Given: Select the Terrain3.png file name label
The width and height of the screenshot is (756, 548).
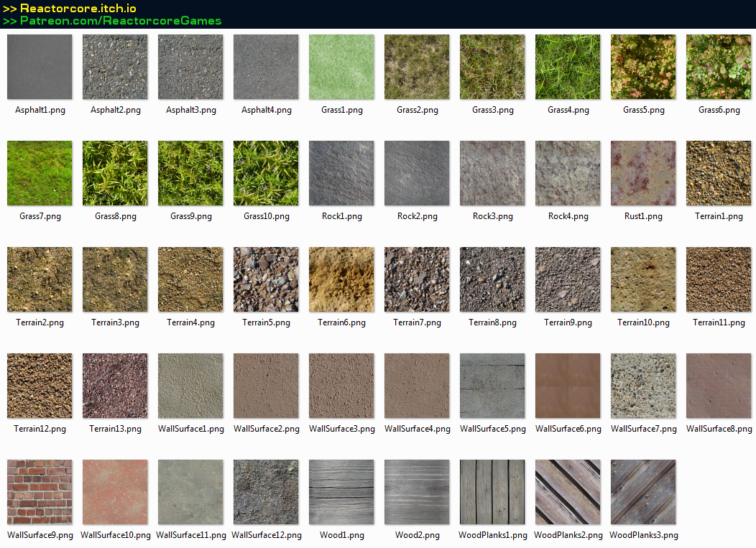Looking at the screenshot, I should pyautogui.click(x=115, y=322).
